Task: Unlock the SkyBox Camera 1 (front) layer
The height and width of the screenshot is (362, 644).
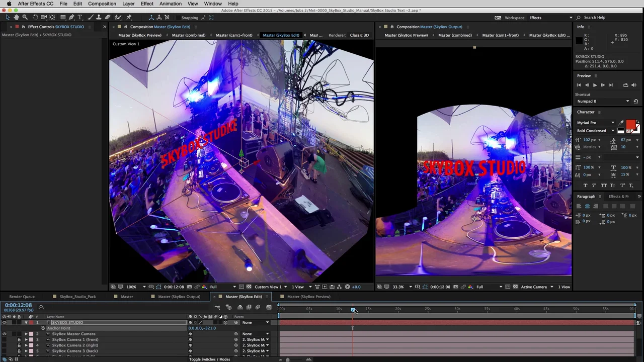Action: click(19, 340)
